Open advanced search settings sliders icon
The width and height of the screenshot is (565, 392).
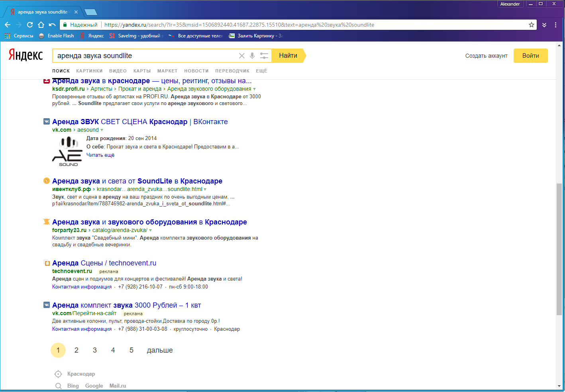tap(264, 56)
